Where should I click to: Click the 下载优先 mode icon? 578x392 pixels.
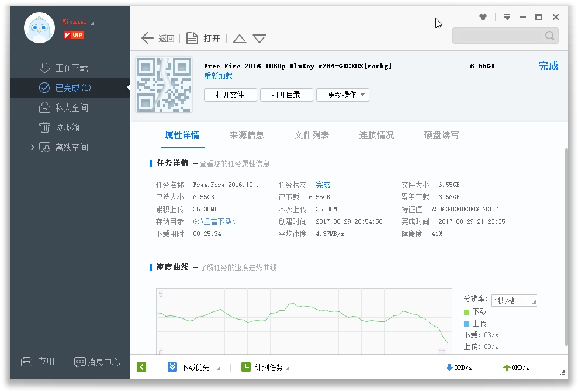coord(172,367)
